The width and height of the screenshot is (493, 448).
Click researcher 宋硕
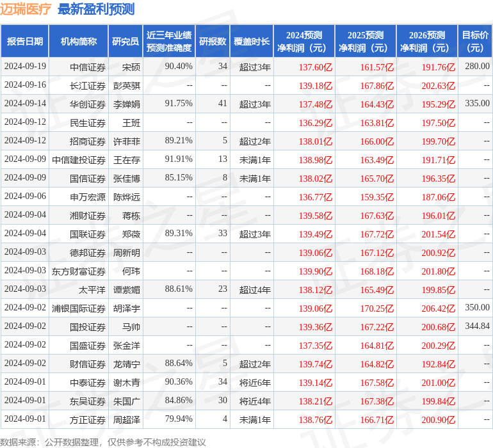(x=131, y=67)
